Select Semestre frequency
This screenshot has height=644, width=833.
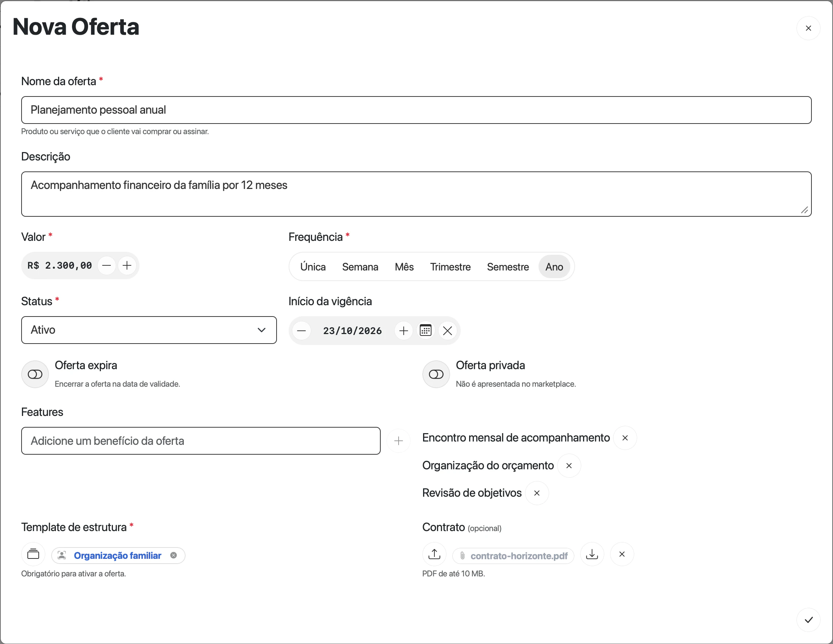pos(508,267)
